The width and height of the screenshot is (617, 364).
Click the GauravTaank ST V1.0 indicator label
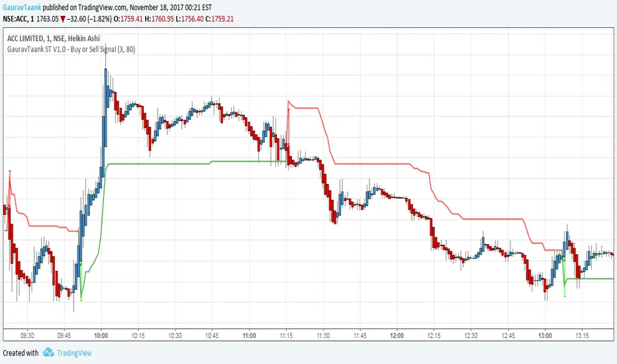71,49
